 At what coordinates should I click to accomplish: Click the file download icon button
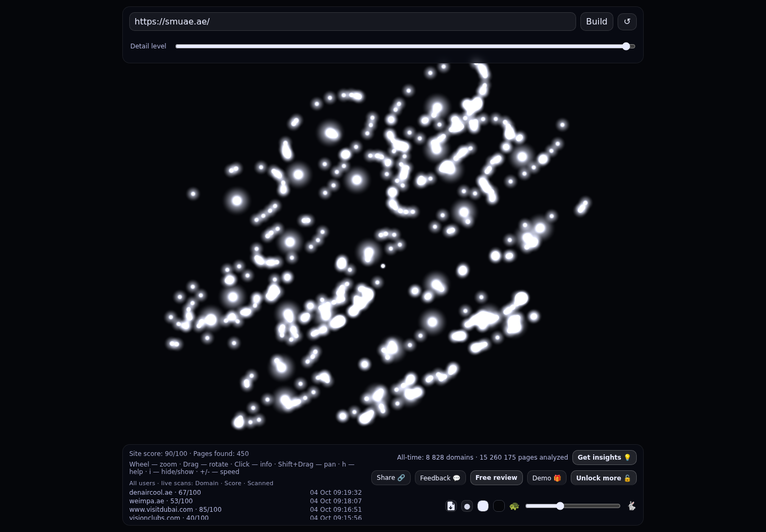click(x=451, y=506)
